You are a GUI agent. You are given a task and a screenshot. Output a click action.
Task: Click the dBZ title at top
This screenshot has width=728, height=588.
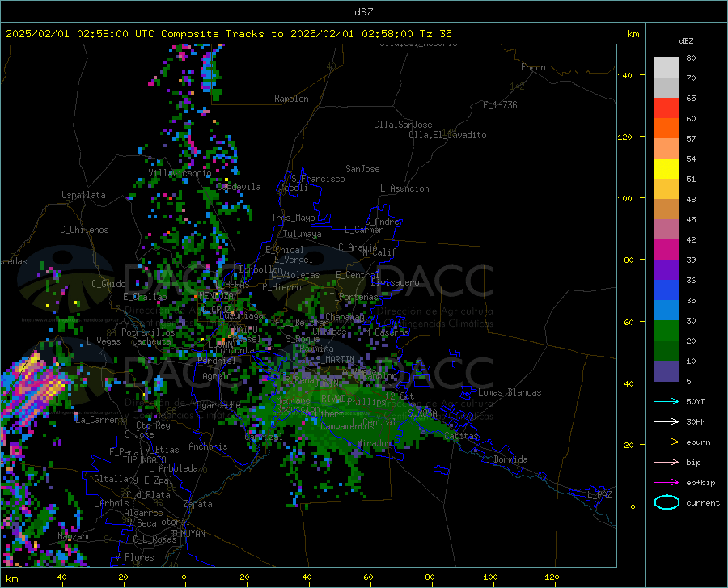pos(363,12)
